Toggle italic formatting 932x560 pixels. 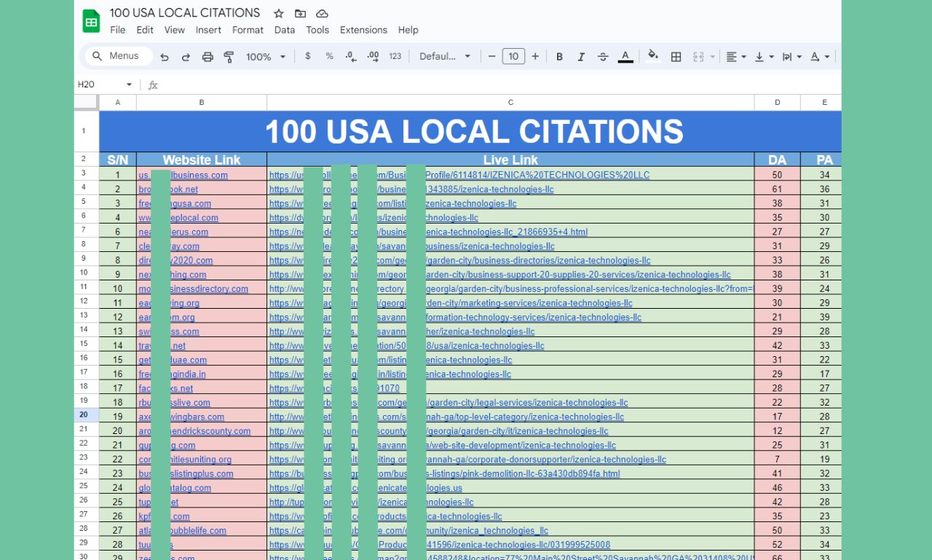tap(581, 57)
